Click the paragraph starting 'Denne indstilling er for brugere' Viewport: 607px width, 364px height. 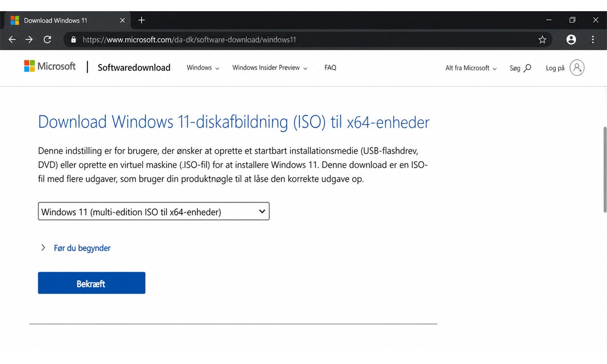point(233,165)
